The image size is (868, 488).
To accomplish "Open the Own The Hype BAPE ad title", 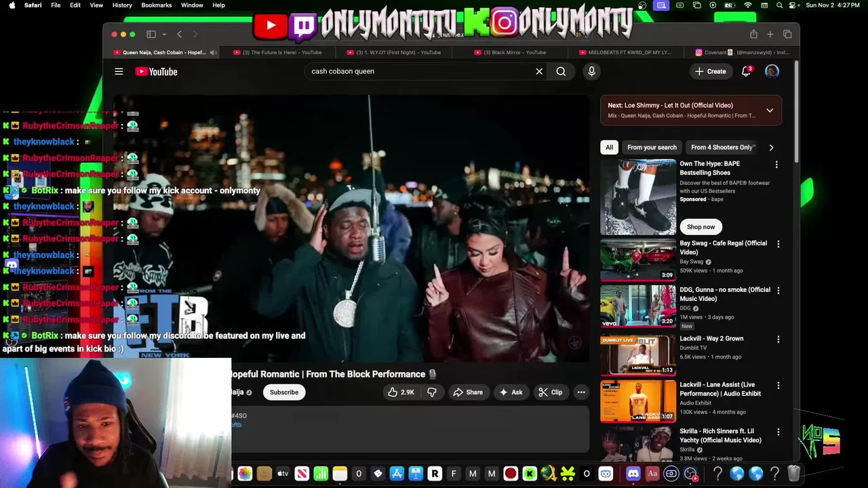I will [709, 168].
